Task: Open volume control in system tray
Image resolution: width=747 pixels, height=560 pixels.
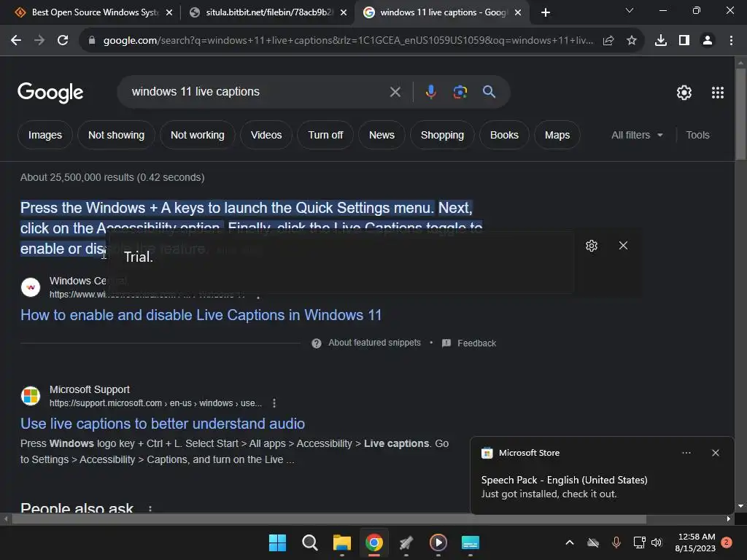Action: tap(657, 542)
